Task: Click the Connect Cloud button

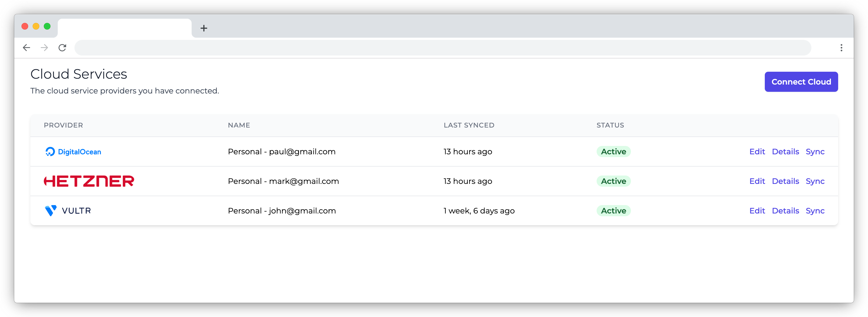Action: [x=801, y=81]
